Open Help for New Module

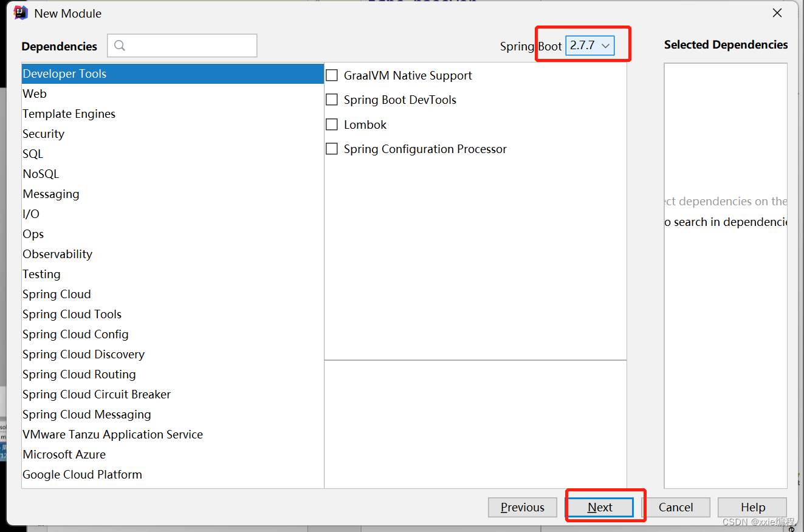[x=752, y=507]
